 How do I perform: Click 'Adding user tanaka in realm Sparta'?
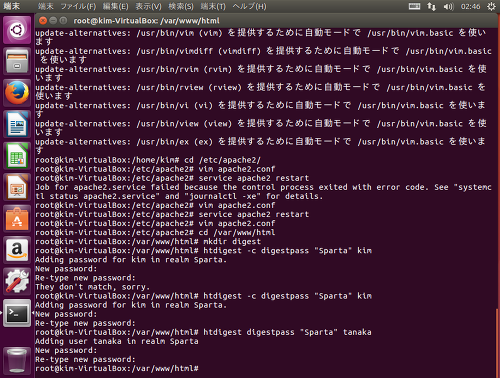[117, 341]
